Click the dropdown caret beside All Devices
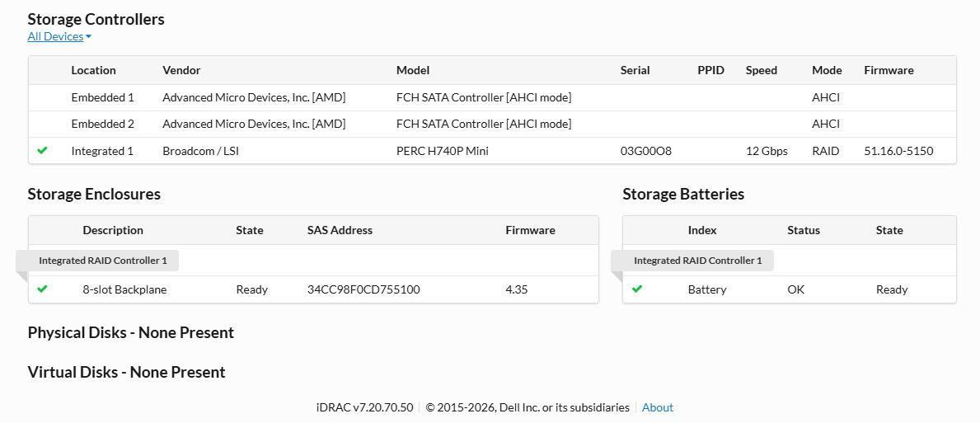The height and width of the screenshot is (423, 980). (x=88, y=37)
